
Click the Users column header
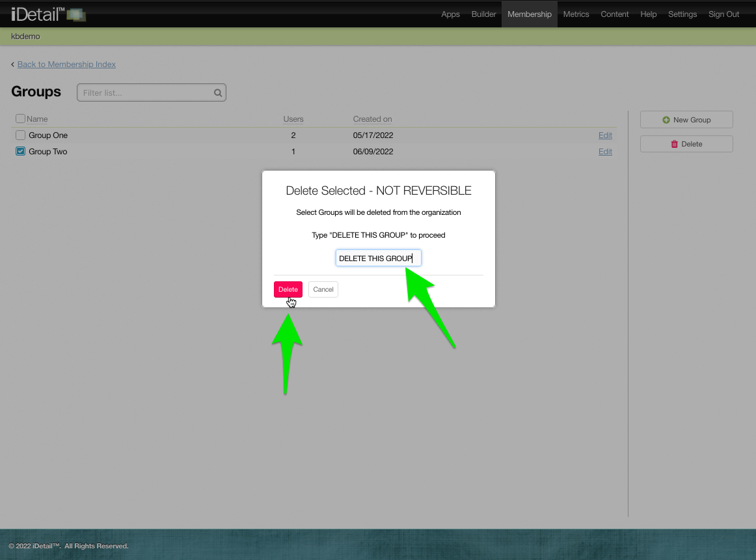[293, 119]
